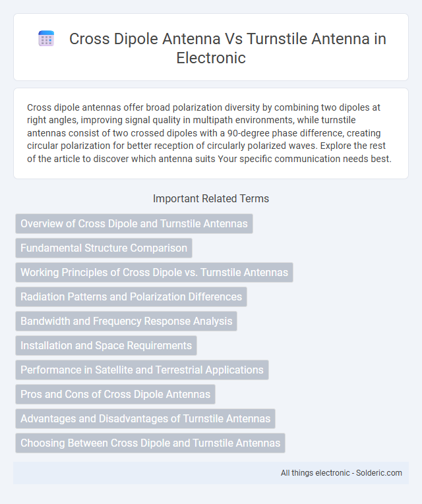Open Pros and Cons of Cross Dipole Antennas
Image resolution: width=422 pixels, height=504 pixels.
115,395
